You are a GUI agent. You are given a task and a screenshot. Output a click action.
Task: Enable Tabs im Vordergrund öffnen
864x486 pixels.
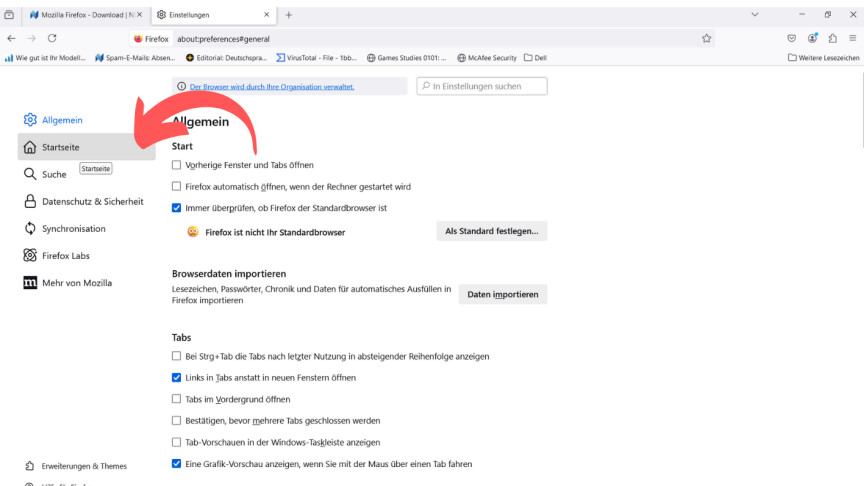tap(176, 399)
